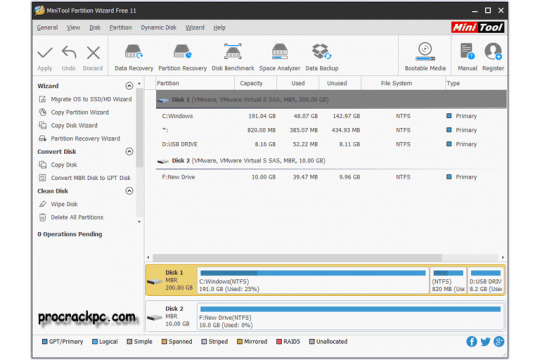The image size is (540, 360).
Task: Start Partition Recovery Wizard
Action: [85, 138]
